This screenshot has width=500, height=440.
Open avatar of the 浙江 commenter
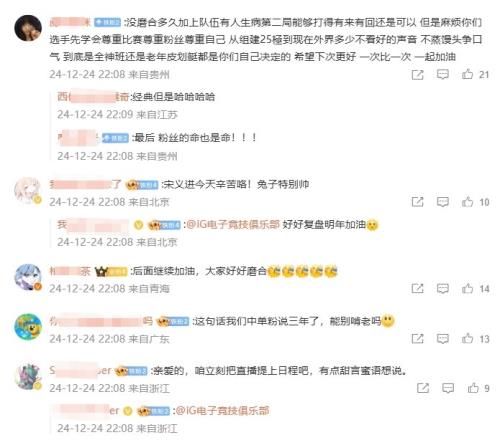[28, 376]
